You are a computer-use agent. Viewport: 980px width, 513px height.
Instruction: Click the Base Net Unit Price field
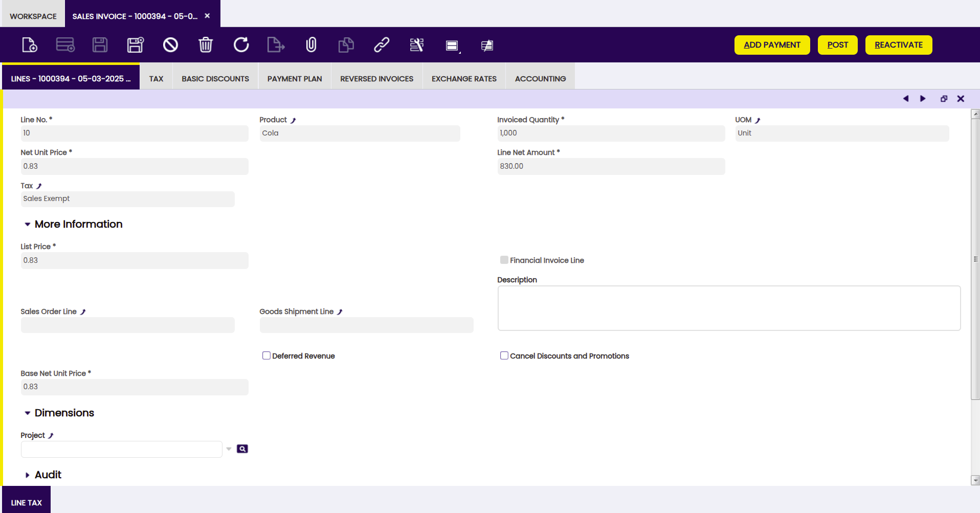pyautogui.click(x=135, y=387)
